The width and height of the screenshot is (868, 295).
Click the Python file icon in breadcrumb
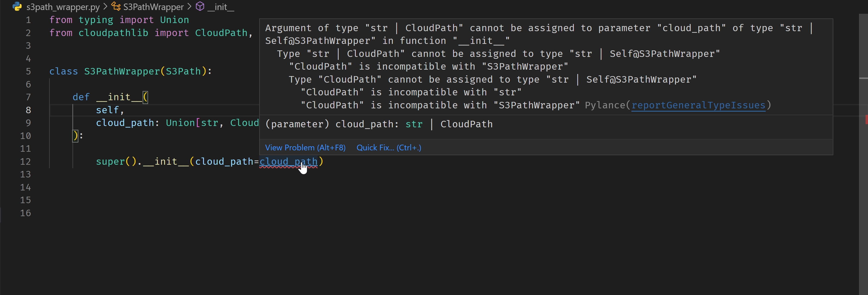(17, 7)
